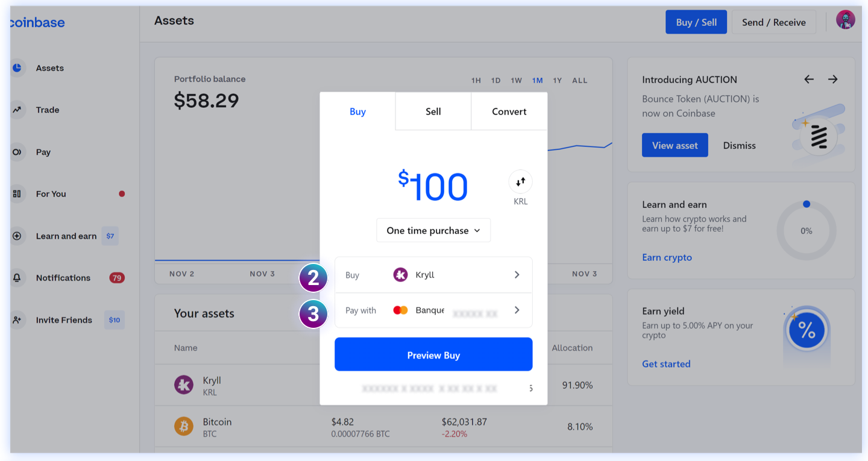Select the 1W chart range
Screen dimensions: 868x461
coord(516,80)
